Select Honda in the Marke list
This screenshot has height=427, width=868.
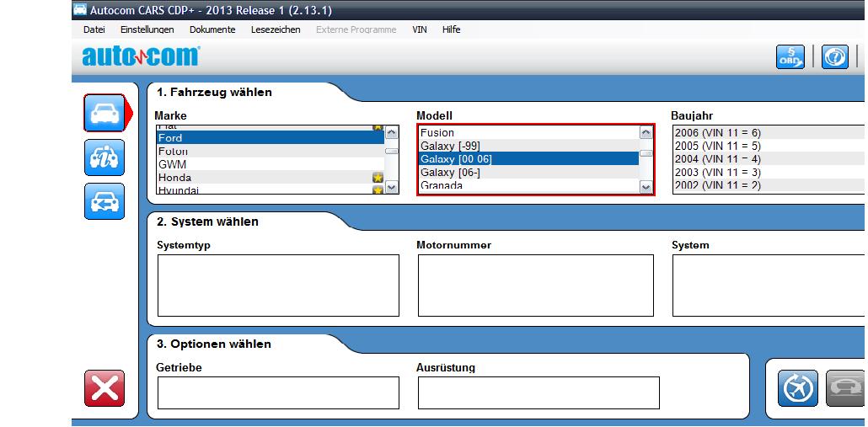271,178
